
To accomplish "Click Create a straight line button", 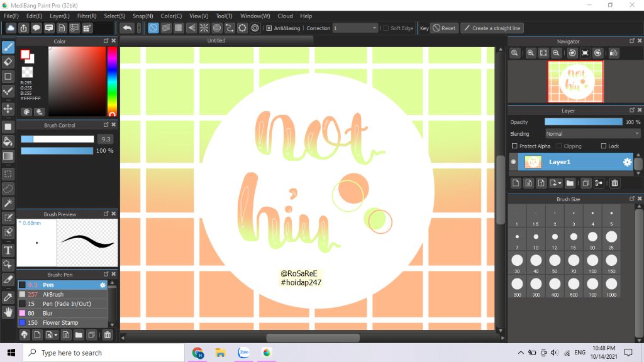I will [x=492, y=28].
